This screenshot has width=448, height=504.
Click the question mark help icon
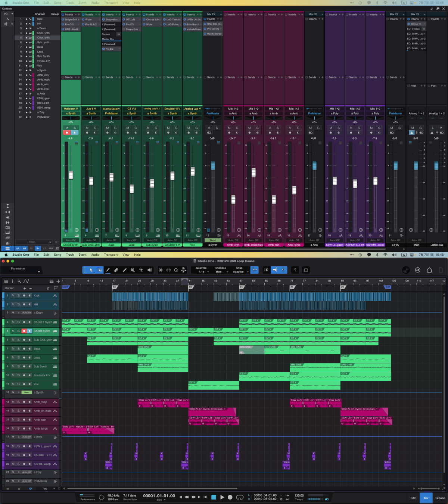pyautogui.click(x=295, y=270)
